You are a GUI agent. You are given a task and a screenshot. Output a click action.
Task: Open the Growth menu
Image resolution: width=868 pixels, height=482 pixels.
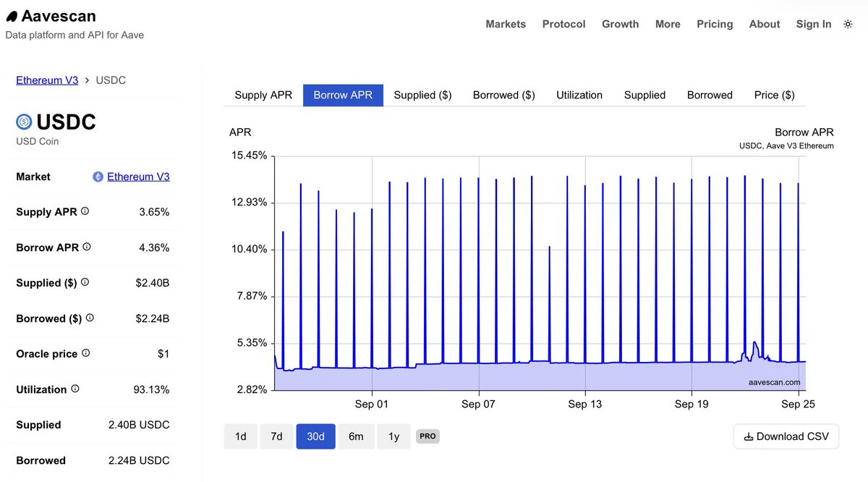tap(620, 24)
